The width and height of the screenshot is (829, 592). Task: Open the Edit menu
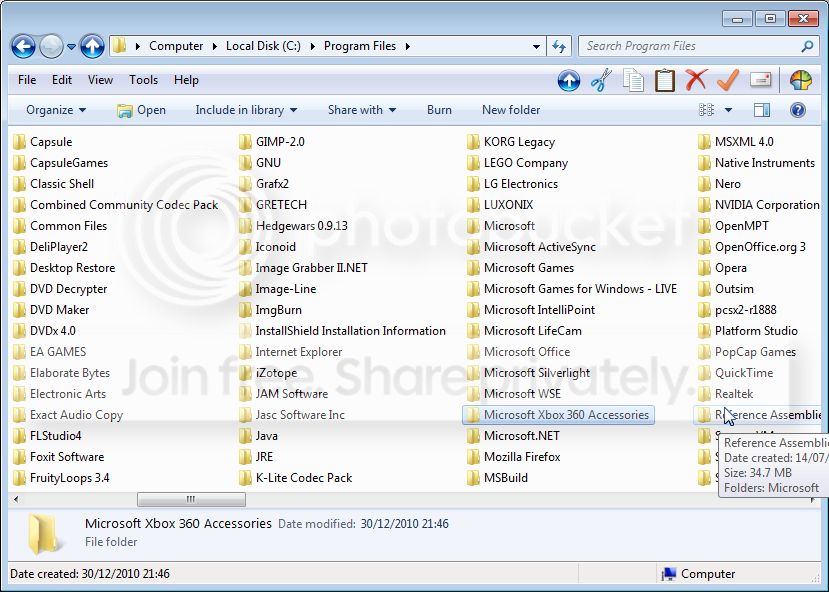62,80
